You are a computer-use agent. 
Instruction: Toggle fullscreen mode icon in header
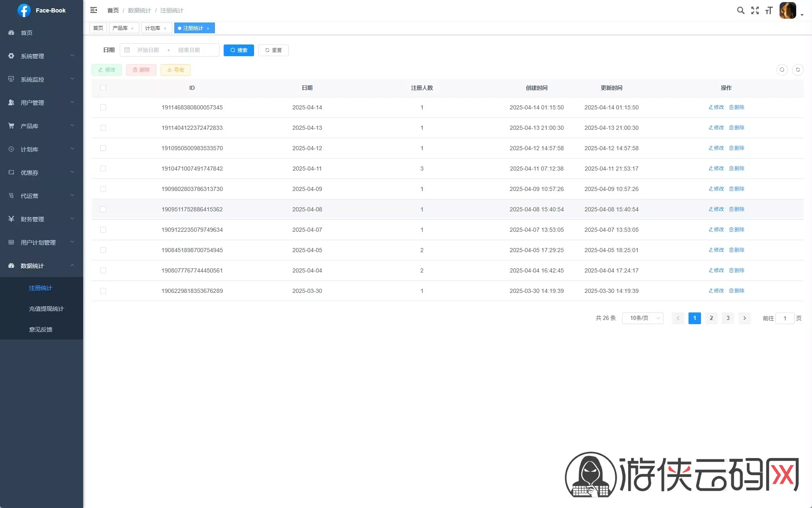coord(755,10)
